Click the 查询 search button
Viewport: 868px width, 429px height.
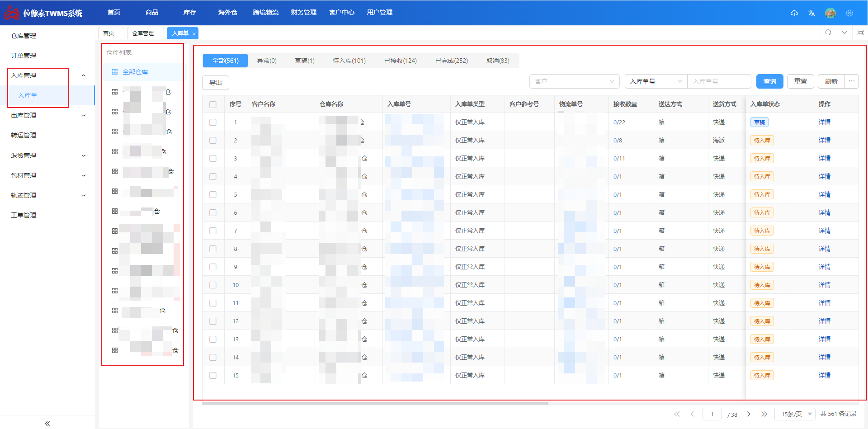point(770,81)
